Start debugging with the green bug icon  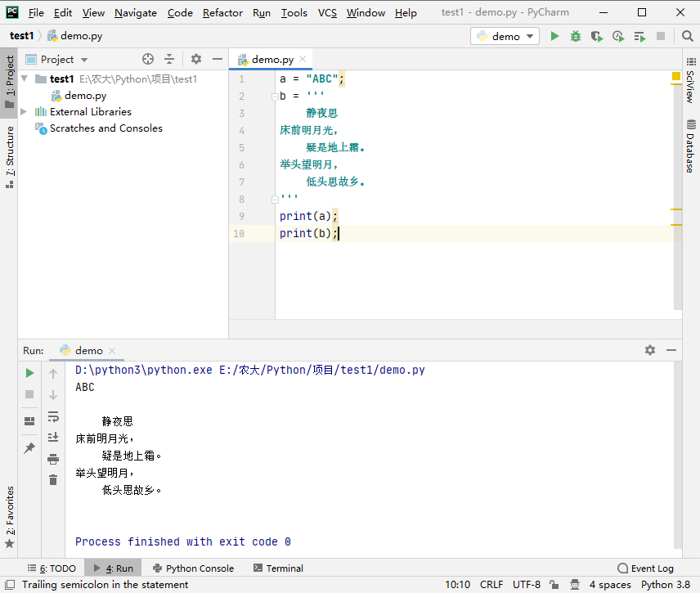tap(576, 36)
